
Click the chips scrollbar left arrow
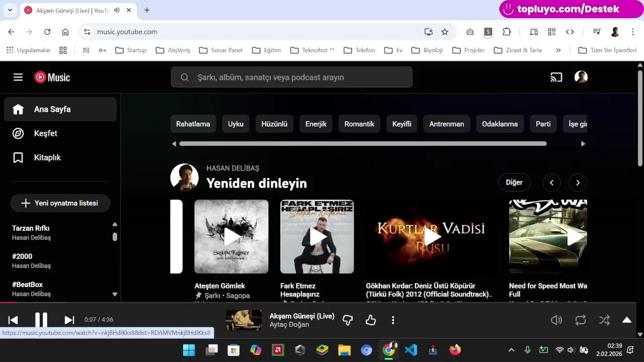click(x=174, y=144)
